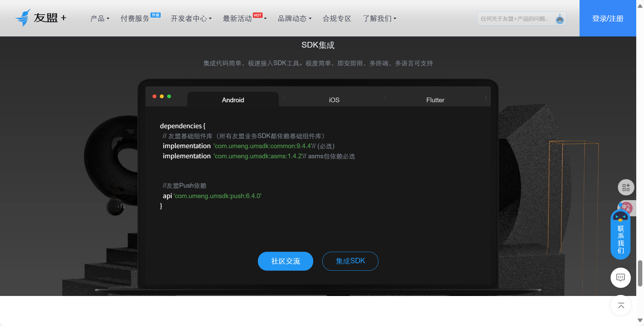Click the 社区交流 button

(x=286, y=261)
